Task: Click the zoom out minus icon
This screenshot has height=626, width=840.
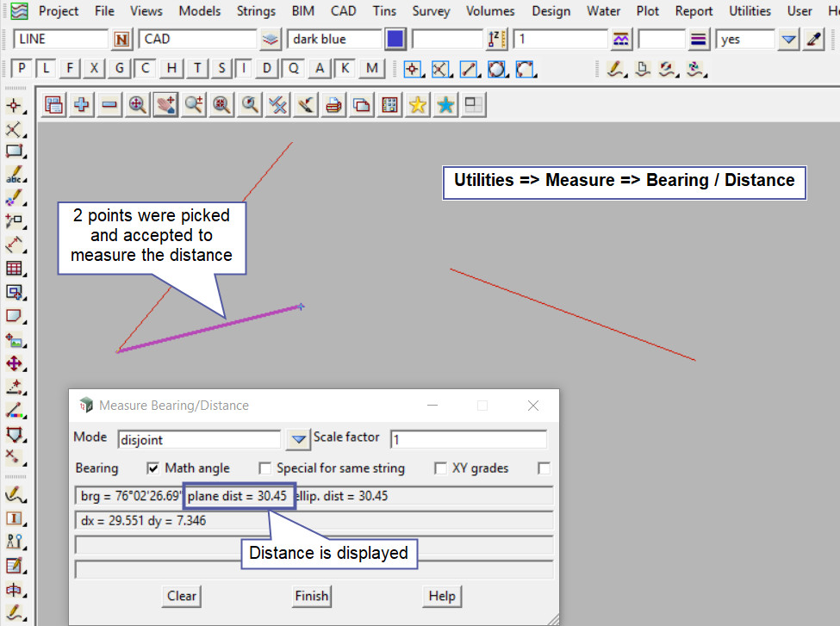Action: [x=109, y=104]
